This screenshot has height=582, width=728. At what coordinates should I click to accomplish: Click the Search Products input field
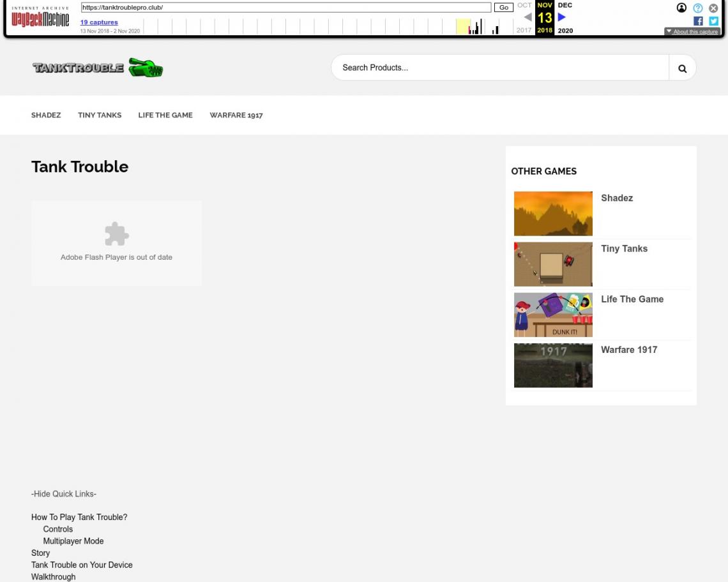coord(499,68)
